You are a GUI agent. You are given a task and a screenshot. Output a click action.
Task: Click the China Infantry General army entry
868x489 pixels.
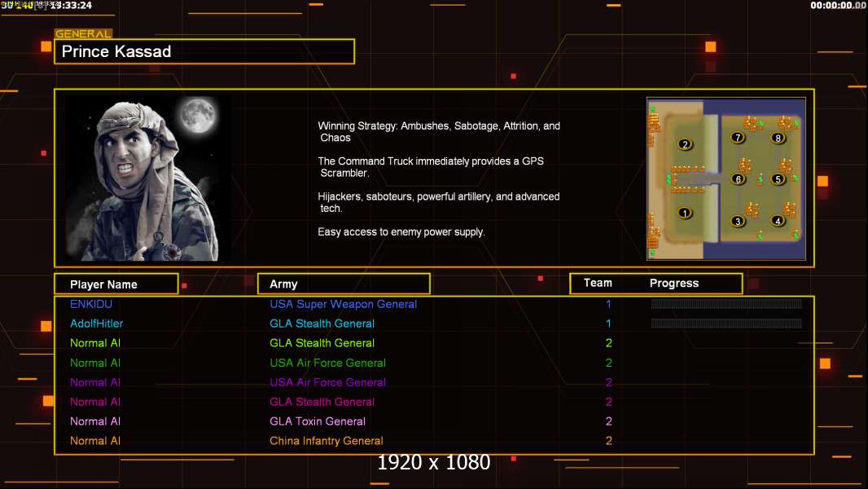(326, 441)
